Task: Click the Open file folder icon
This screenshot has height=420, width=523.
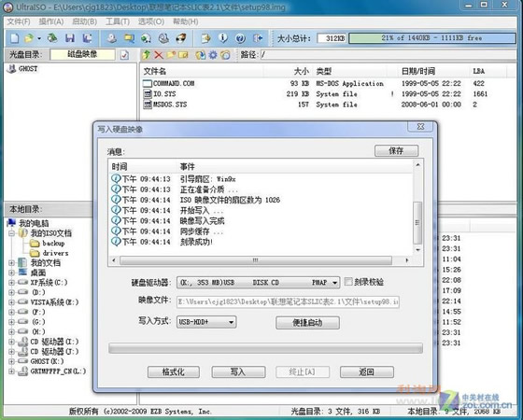Action: click(29, 38)
